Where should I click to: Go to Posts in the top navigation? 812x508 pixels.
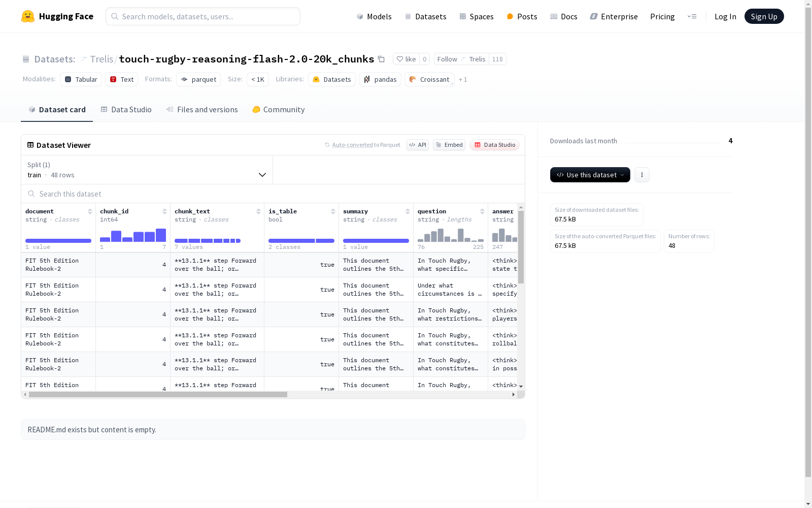pyautogui.click(x=522, y=16)
